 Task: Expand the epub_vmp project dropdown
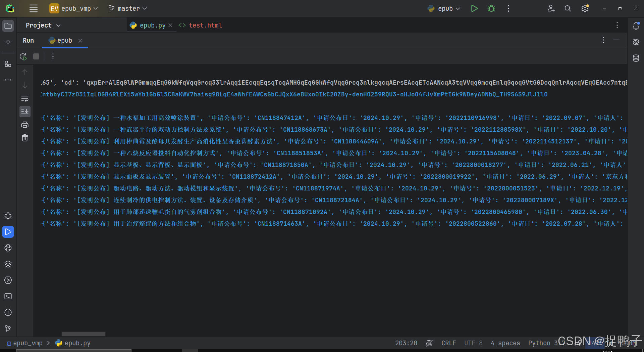(x=74, y=8)
